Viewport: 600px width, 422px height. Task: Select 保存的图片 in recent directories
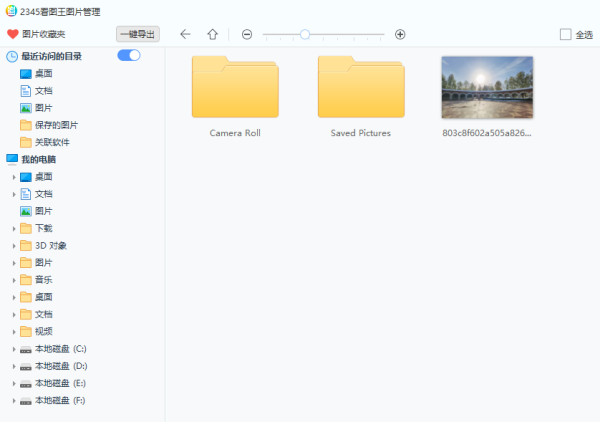[56, 125]
